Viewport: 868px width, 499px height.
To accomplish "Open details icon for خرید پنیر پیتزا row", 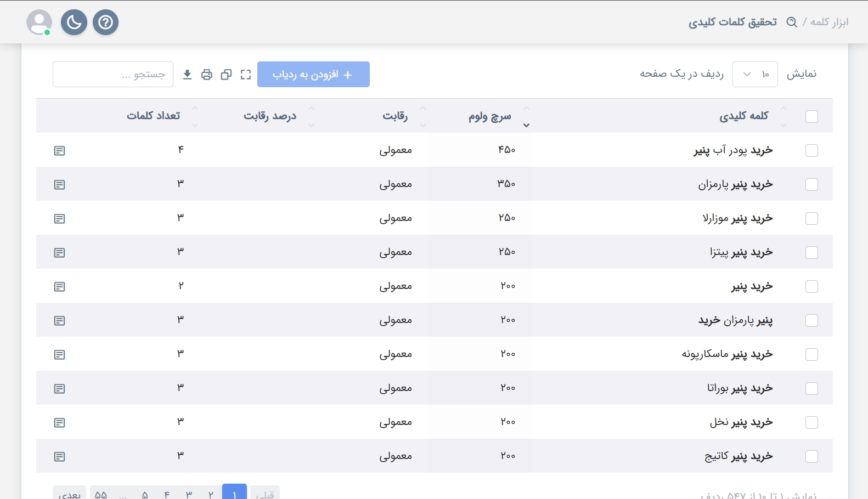I will (x=60, y=253).
